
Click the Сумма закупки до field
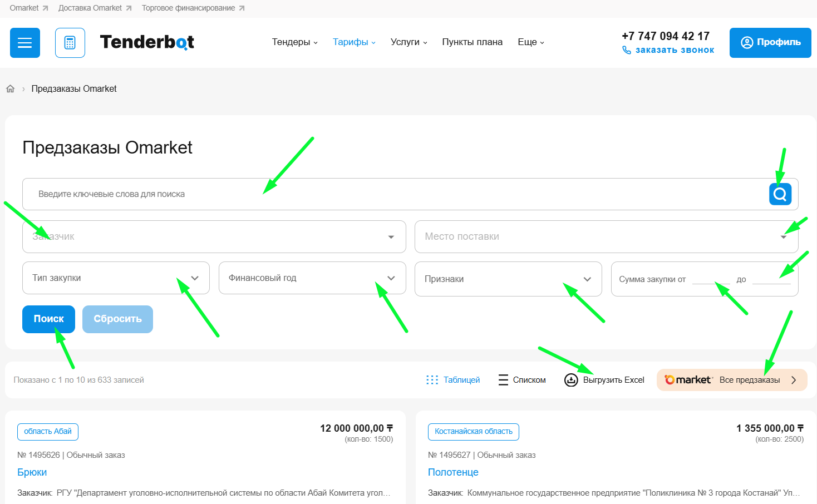(x=771, y=279)
